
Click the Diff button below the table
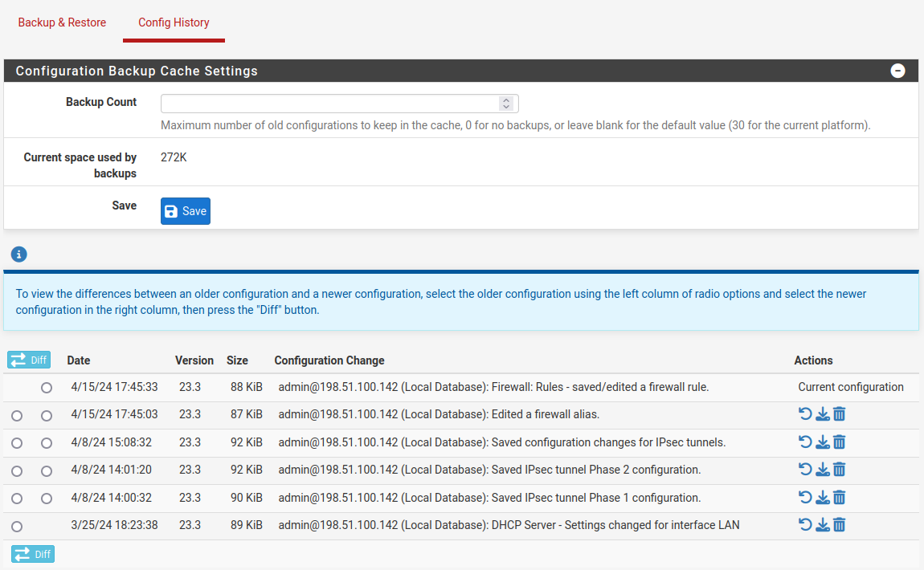(x=32, y=554)
